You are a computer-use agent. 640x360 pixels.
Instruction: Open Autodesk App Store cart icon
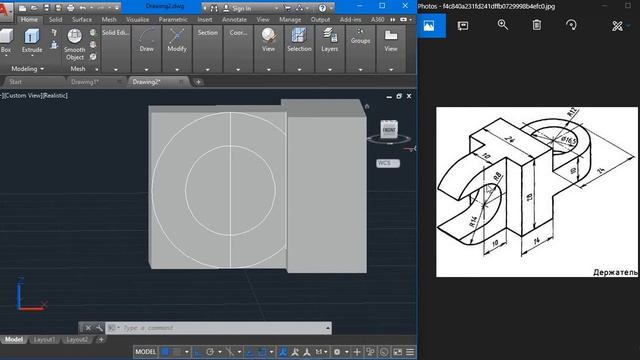[x=288, y=8]
